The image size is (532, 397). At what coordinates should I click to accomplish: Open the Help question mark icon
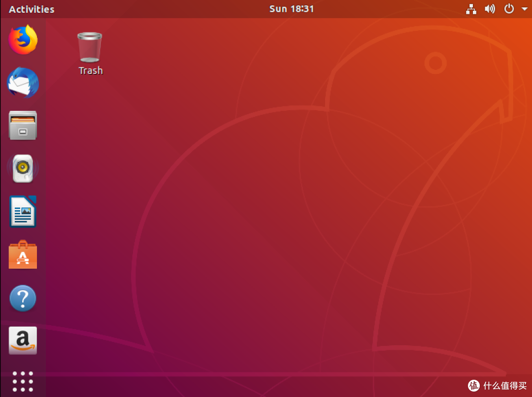point(23,298)
